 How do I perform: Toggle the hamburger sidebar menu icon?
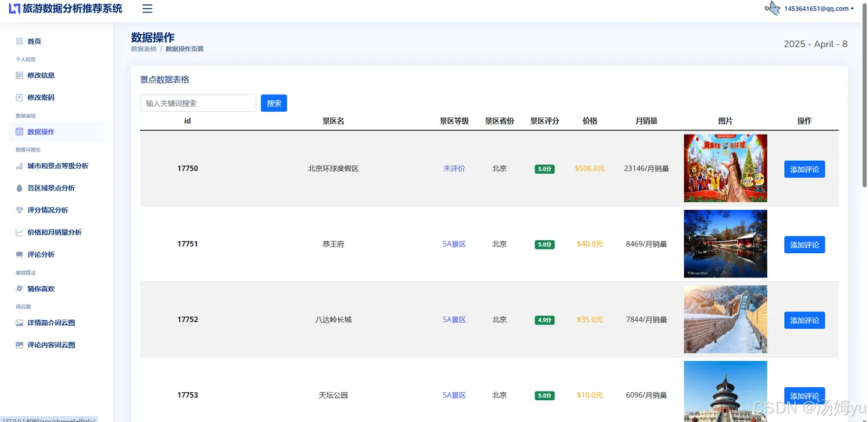pos(147,9)
